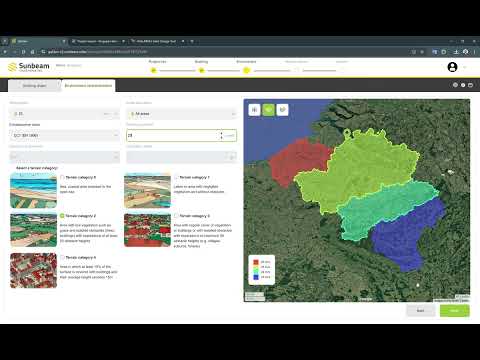Select Terrain category II radio button
The image size is (480, 360).
point(62,216)
